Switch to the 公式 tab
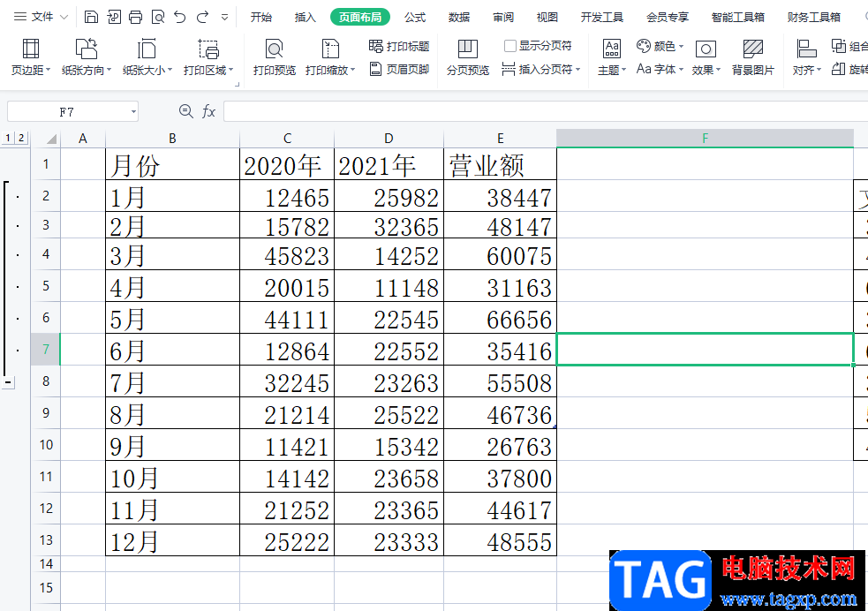The height and width of the screenshot is (611, 868). [x=415, y=17]
